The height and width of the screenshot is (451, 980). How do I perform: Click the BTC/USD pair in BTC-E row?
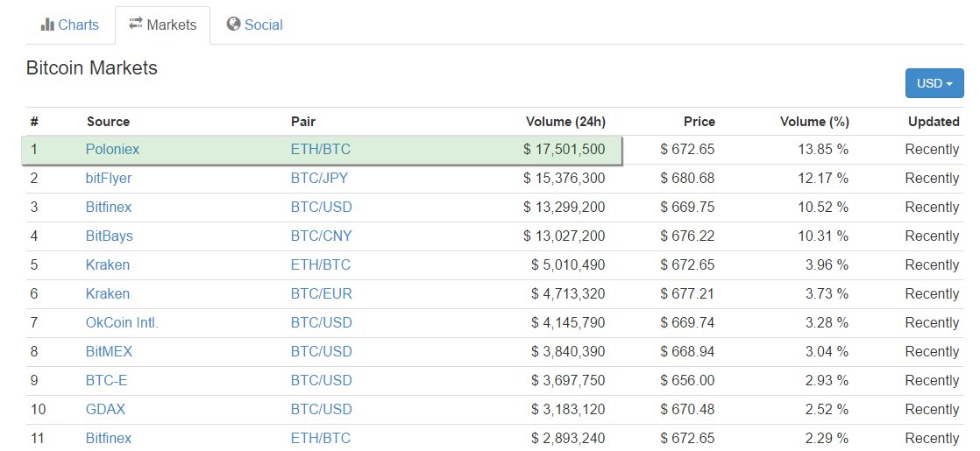pos(321,380)
